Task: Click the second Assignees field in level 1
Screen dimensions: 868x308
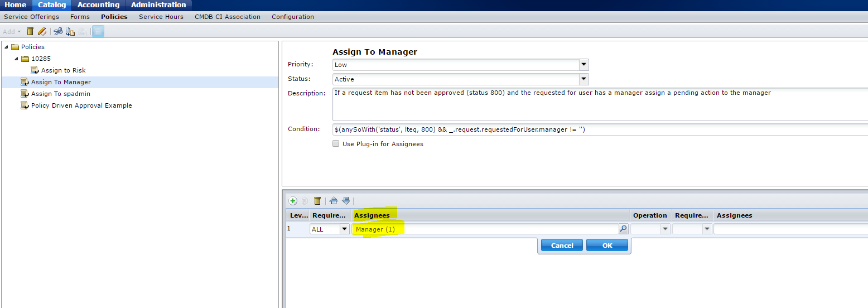Action: point(790,229)
